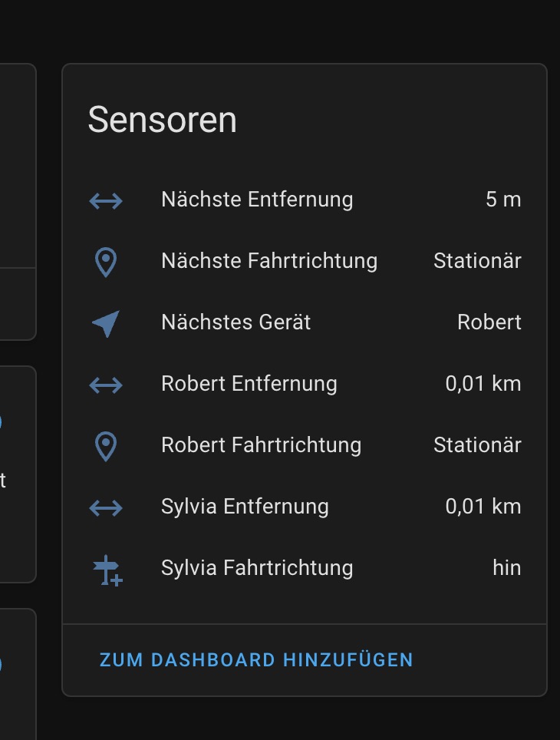
Task: Click ZUM DASHBOARD HINZUFÜGEN button
Action: pos(256,659)
